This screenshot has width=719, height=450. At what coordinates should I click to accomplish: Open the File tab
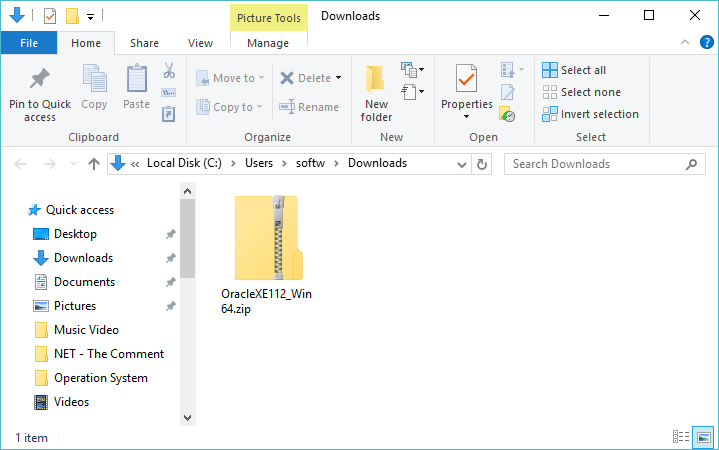(x=29, y=43)
